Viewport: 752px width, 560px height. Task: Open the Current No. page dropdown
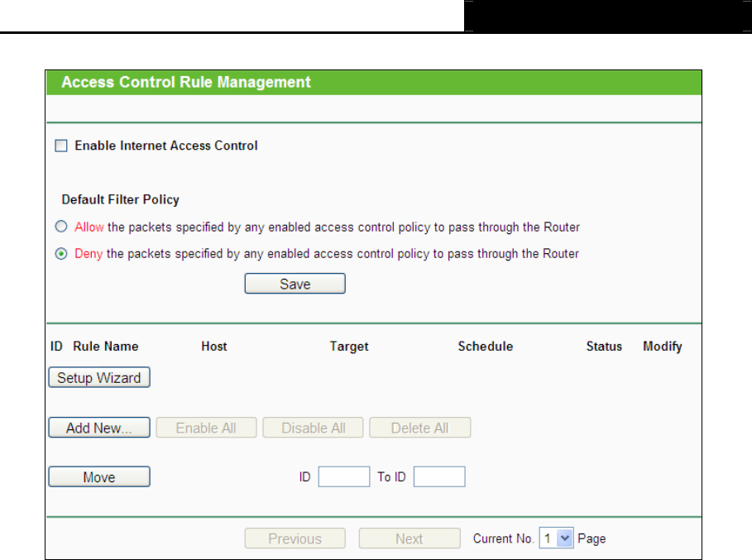556,538
